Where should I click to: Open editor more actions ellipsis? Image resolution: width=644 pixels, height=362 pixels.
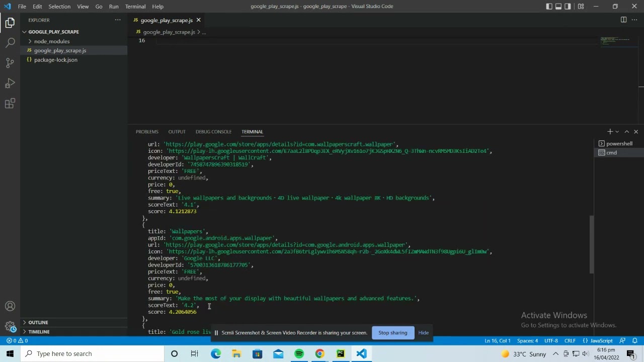(634, 20)
